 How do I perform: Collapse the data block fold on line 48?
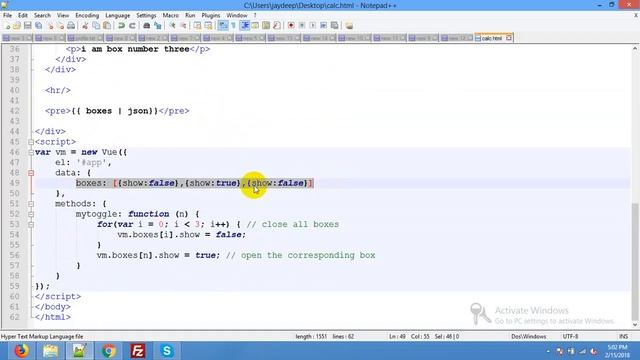coord(31,173)
